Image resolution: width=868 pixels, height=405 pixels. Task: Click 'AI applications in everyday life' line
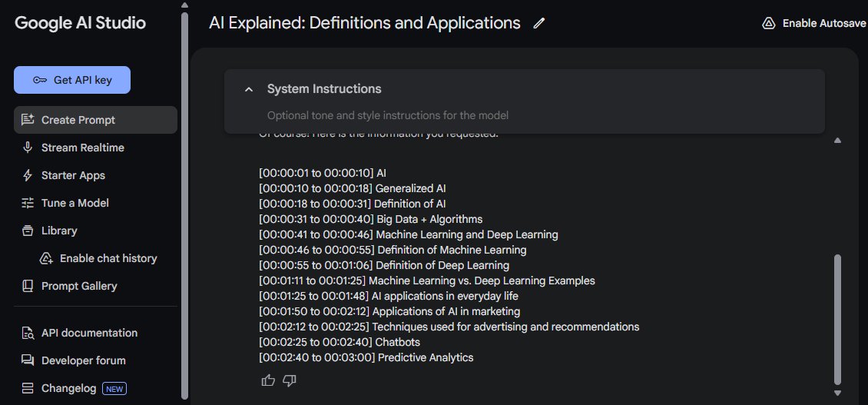389,297
